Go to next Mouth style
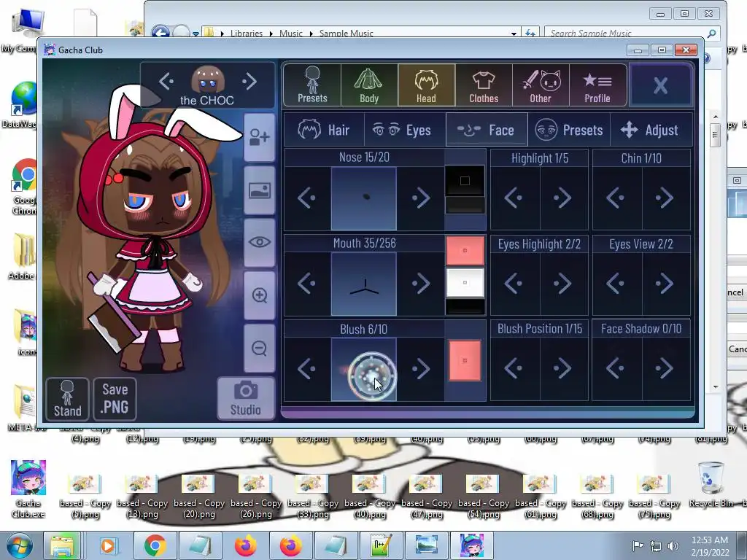The image size is (747, 560). pyautogui.click(x=421, y=284)
